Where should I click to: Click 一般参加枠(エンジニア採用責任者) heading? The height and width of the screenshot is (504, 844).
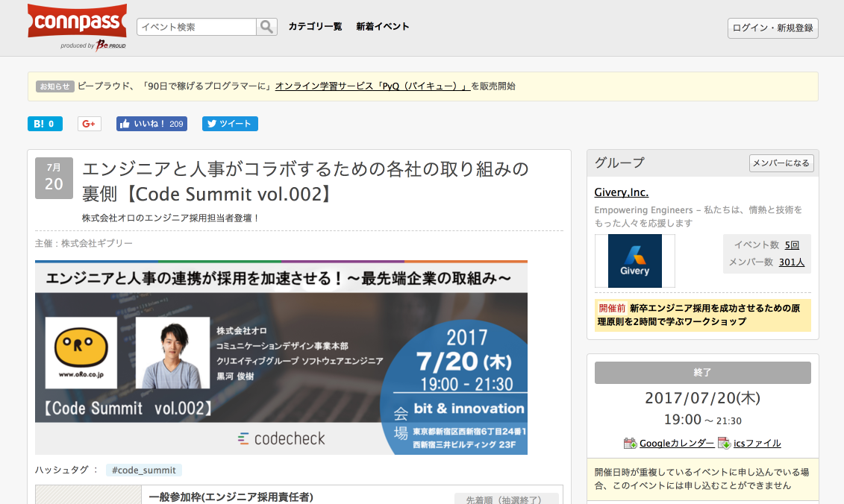point(231,497)
